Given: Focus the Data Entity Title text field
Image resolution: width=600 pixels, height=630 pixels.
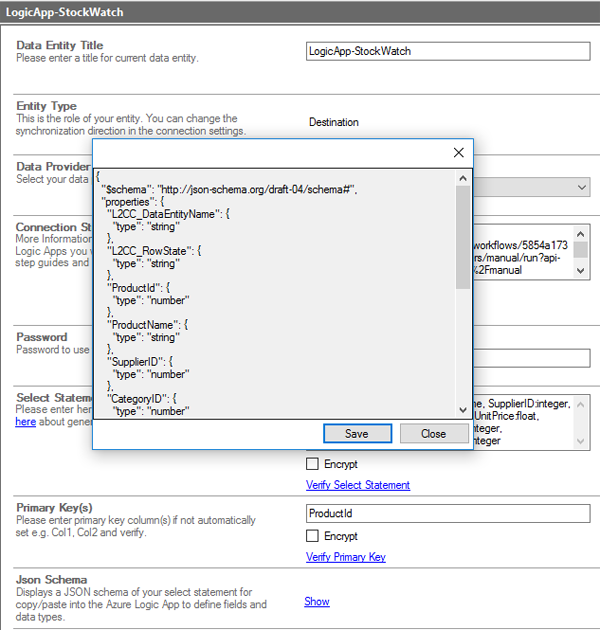Looking at the screenshot, I should pyautogui.click(x=447, y=51).
